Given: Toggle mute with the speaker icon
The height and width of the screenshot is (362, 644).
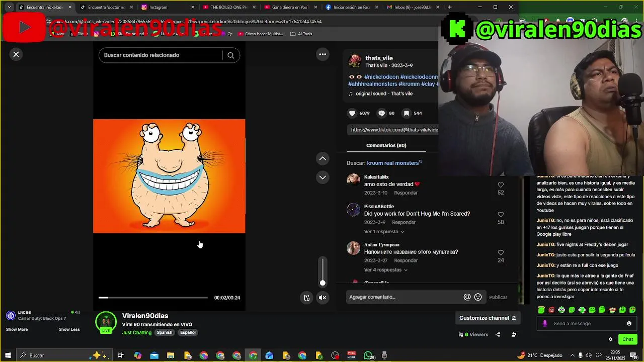Looking at the screenshot, I should (x=323, y=298).
